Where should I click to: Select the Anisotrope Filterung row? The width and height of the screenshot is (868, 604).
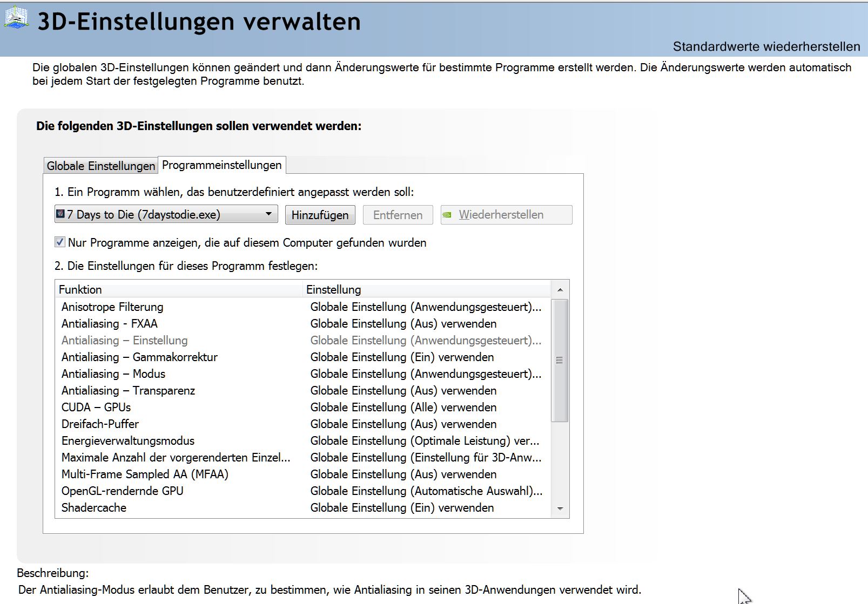pos(302,307)
